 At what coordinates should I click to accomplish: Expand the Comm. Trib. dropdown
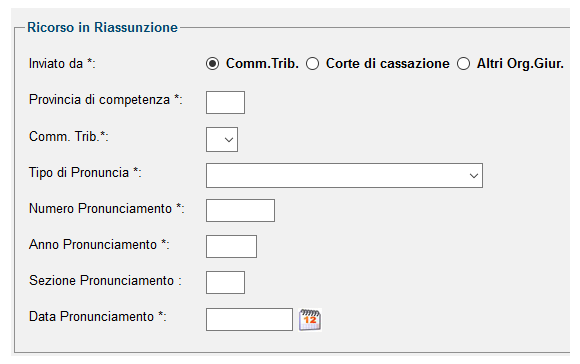(222, 139)
